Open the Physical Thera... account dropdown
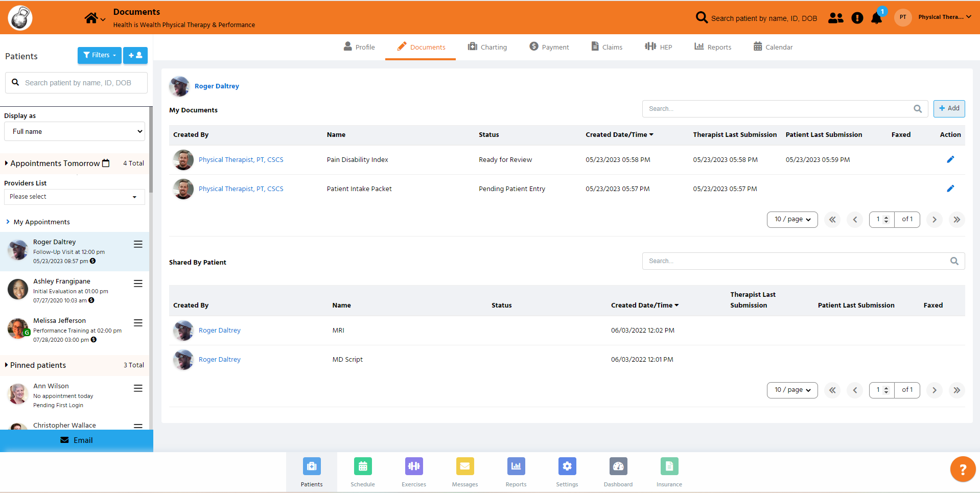This screenshot has height=493, width=980. click(945, 17)
